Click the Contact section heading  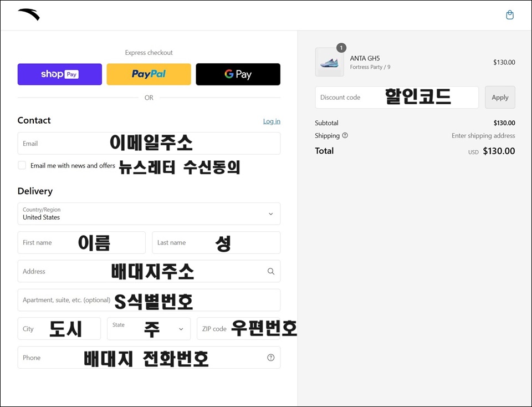(x=34, y=120)
